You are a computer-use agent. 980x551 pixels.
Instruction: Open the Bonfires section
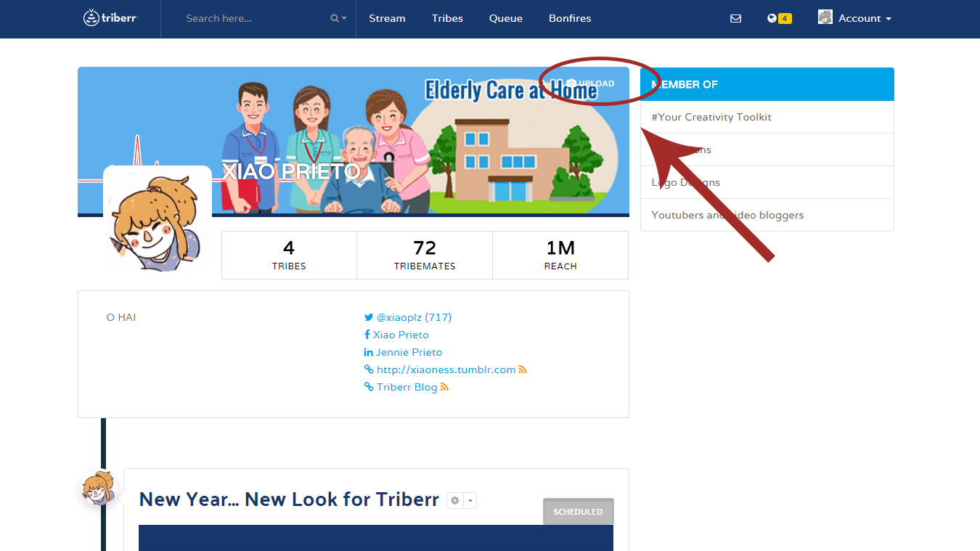[569, 19]
